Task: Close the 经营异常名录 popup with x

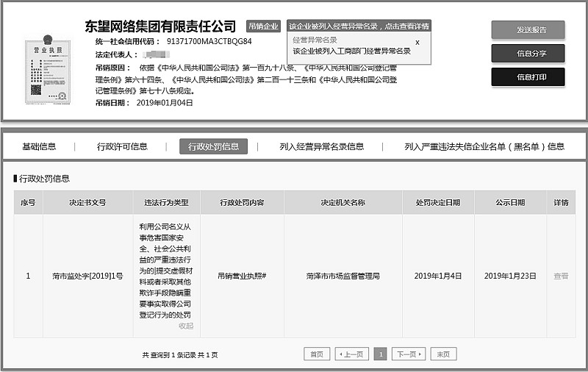Action: (x=417, y=43)
